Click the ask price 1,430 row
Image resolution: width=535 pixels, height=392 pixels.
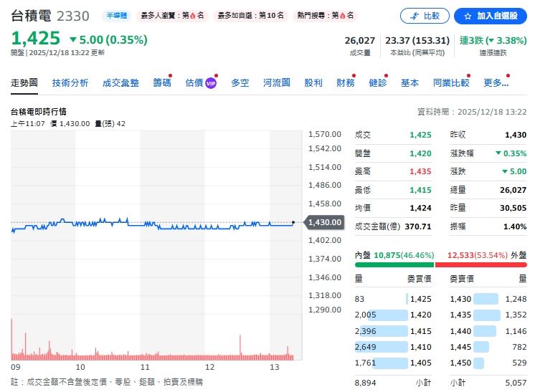(x=488, y=299)
